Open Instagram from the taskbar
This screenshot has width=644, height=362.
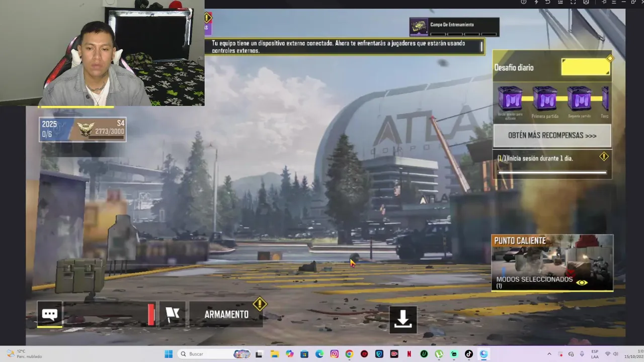point(334,354)
